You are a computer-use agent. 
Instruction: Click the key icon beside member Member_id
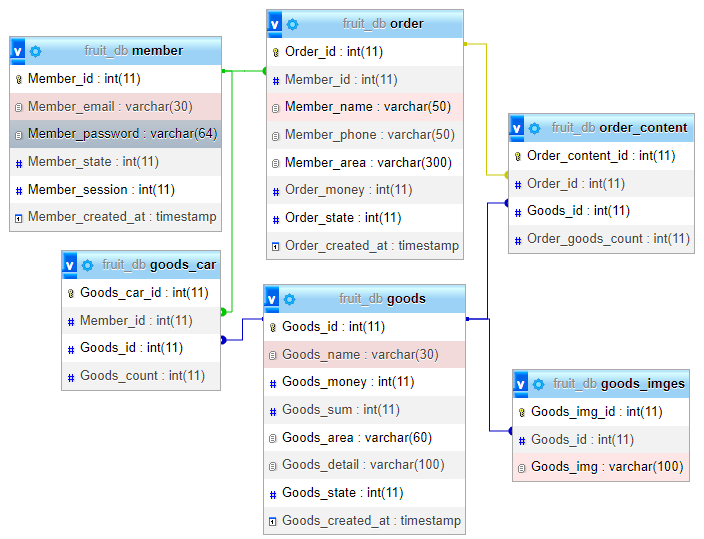18,80
